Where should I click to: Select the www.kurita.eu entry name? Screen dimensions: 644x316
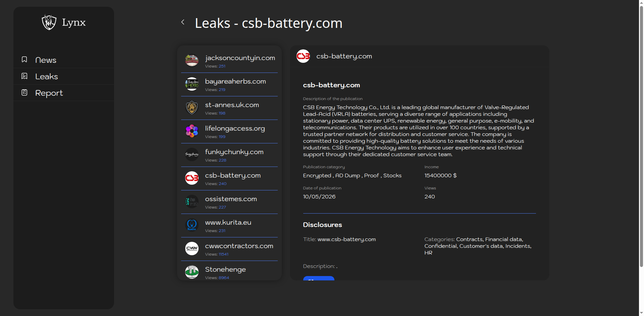pos(228,222)
